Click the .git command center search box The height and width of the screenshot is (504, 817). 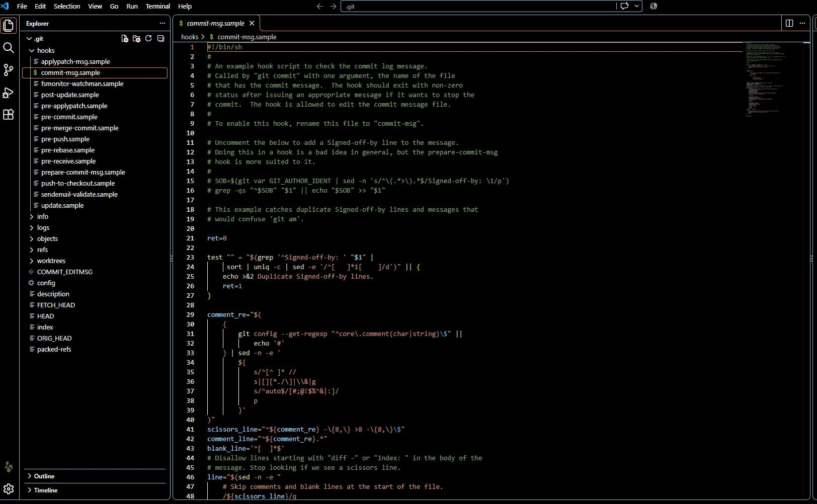[478, 6]
